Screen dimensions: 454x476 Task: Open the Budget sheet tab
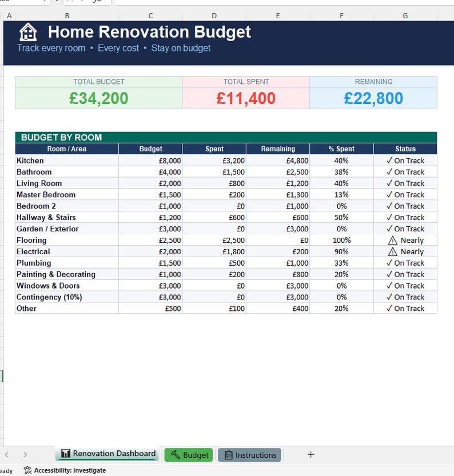[189, 455]
